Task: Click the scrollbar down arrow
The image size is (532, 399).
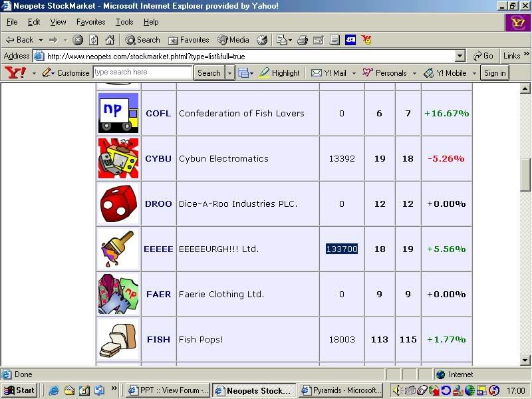Action: (x=525, y=360)
